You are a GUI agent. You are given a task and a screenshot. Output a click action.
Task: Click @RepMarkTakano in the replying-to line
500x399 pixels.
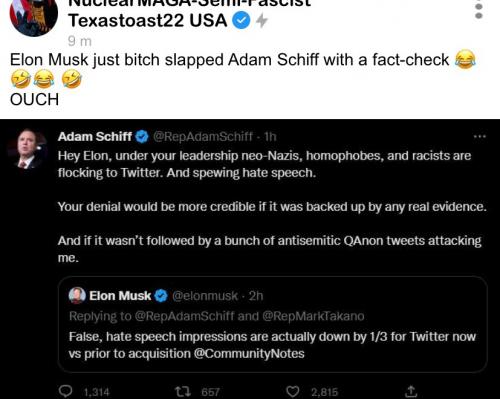point(313,316)
